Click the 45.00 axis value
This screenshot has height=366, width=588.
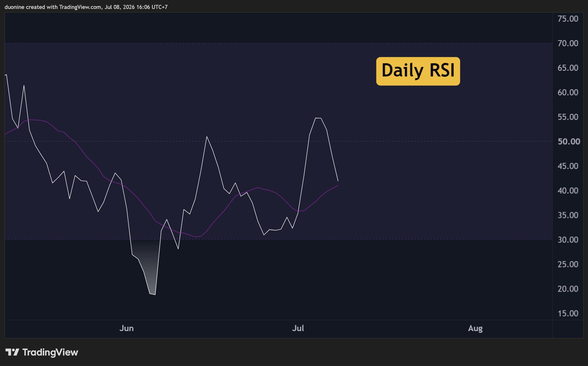tap(568, 166)
